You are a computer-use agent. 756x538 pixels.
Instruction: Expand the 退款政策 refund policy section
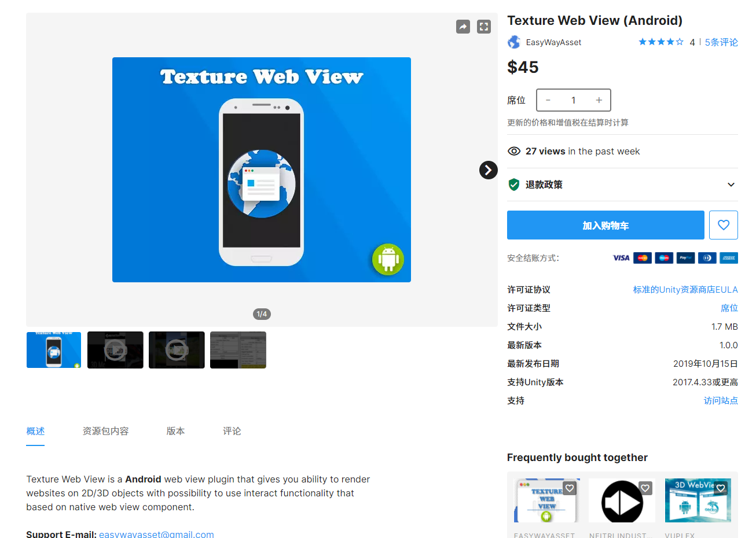pos(622,185)
